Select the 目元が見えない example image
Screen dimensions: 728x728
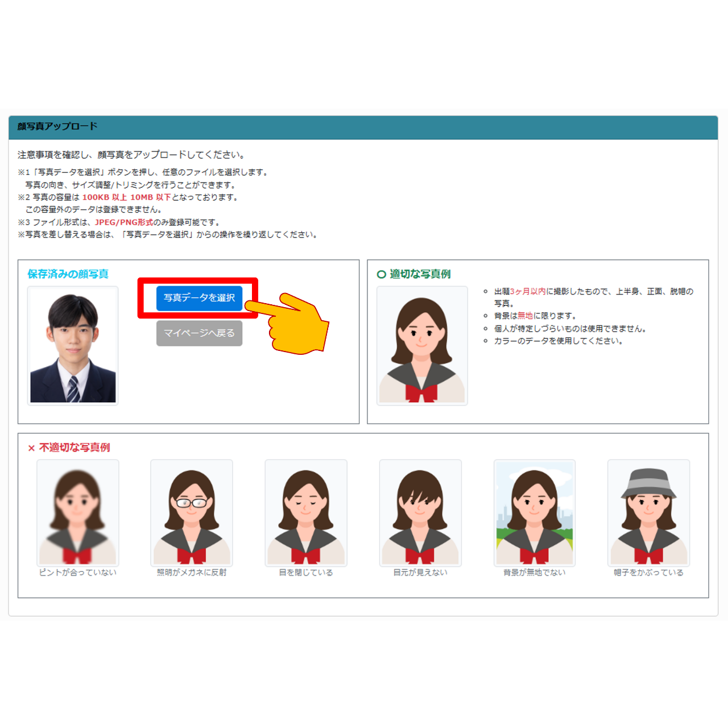tap(420, 513)
